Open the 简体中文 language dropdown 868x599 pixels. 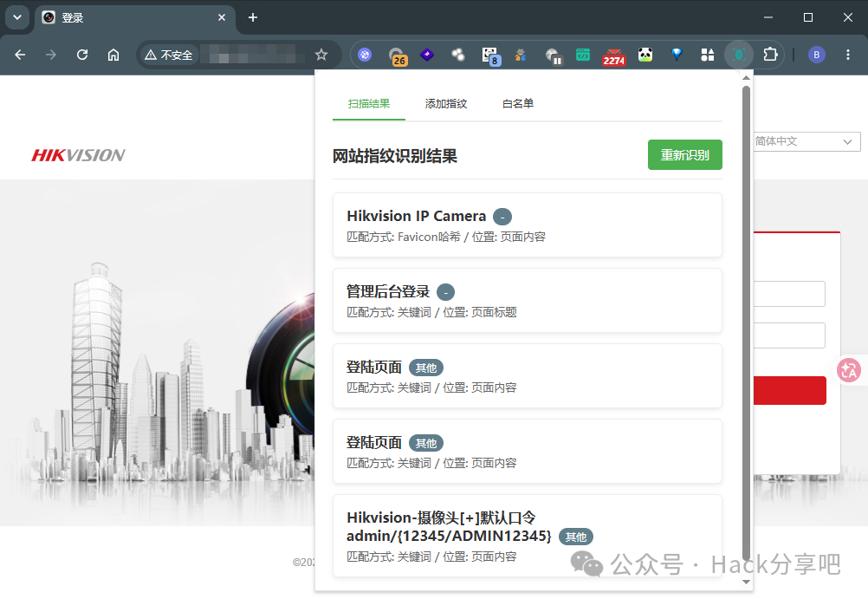[x=806, y=141]
